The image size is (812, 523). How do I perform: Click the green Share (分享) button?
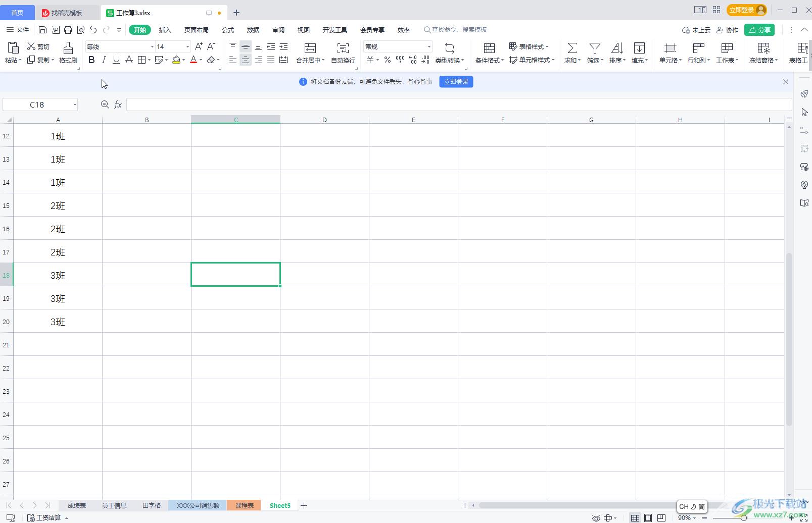tap(759, 30)
